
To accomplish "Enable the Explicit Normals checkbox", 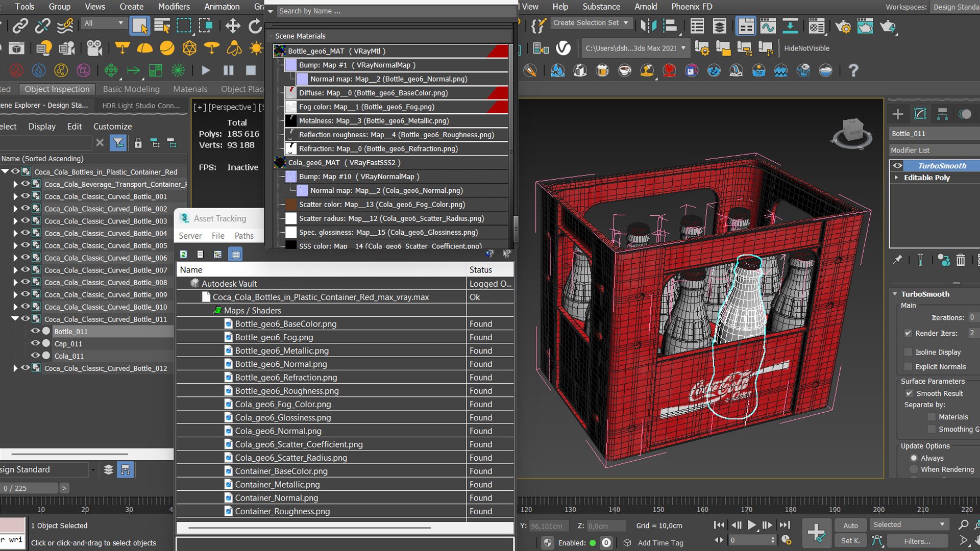I will pos(908,366).
